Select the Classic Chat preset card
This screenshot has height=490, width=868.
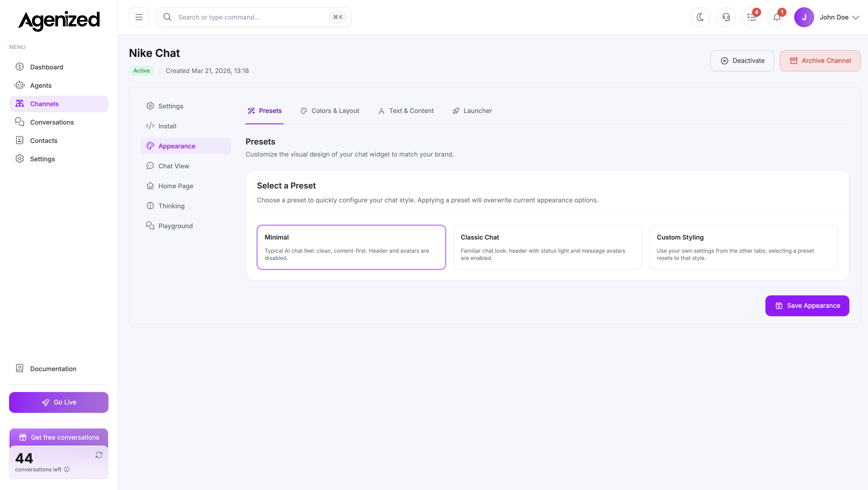click(547, 247)
